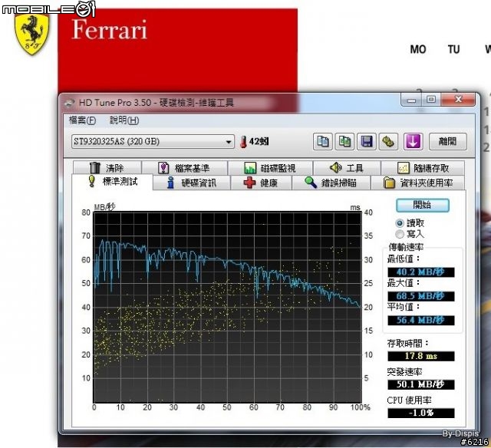Minimize the HD Tune Pro window

click(411, 100)
